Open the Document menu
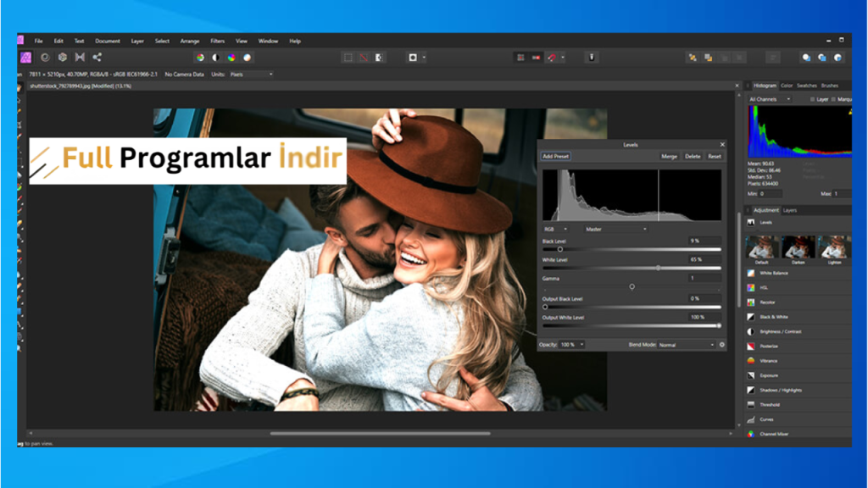868x488 pixels. (108, 41)
